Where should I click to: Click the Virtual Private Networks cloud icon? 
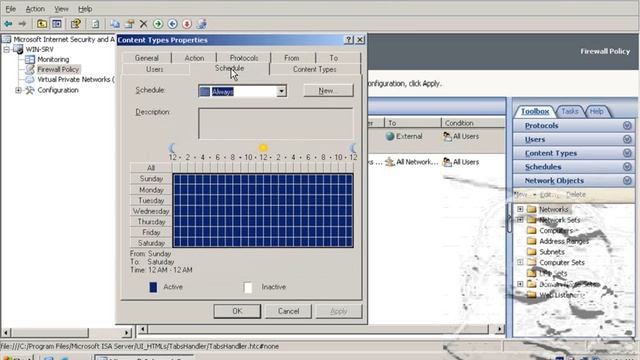pos(30,80)
